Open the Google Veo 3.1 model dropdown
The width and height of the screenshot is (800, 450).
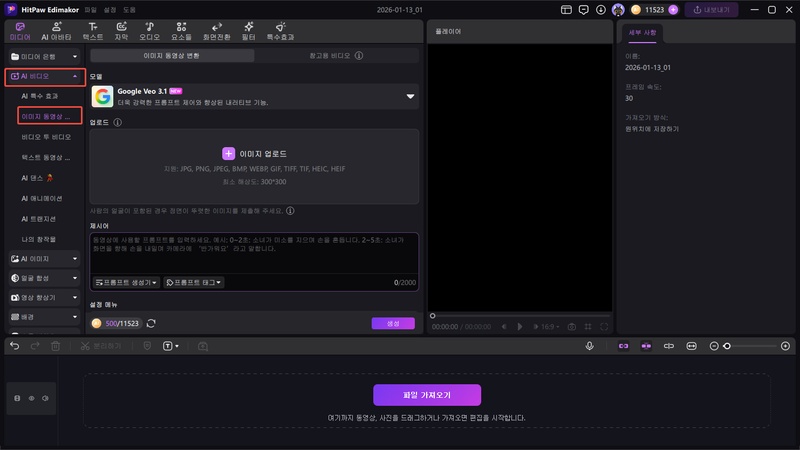coord(255,96)
